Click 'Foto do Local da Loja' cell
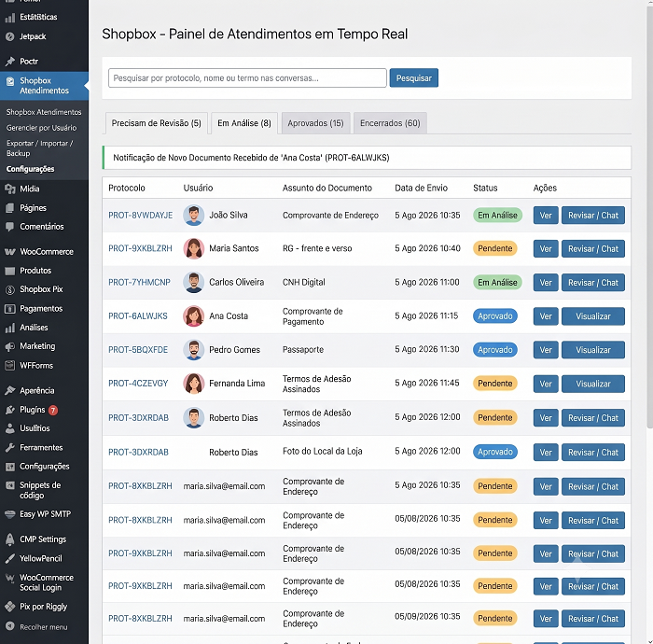 (323, 451)
